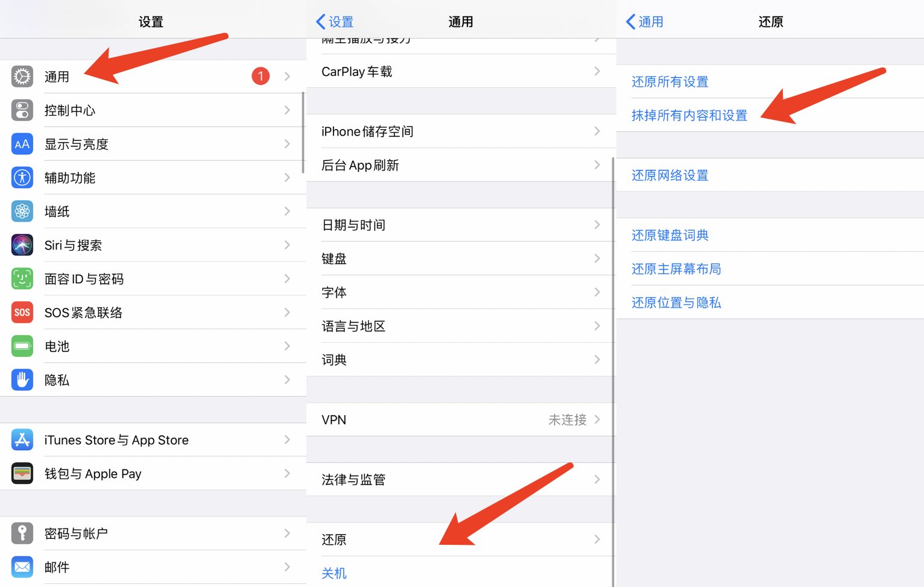Go back to 设置 from 通用 screen
The image size is (924, 587).
335,22
